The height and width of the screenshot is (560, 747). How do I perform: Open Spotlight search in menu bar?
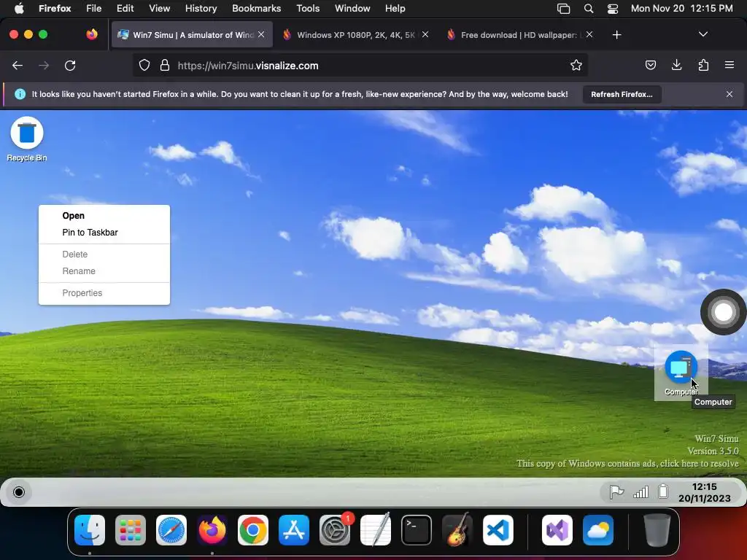(589, 9)
